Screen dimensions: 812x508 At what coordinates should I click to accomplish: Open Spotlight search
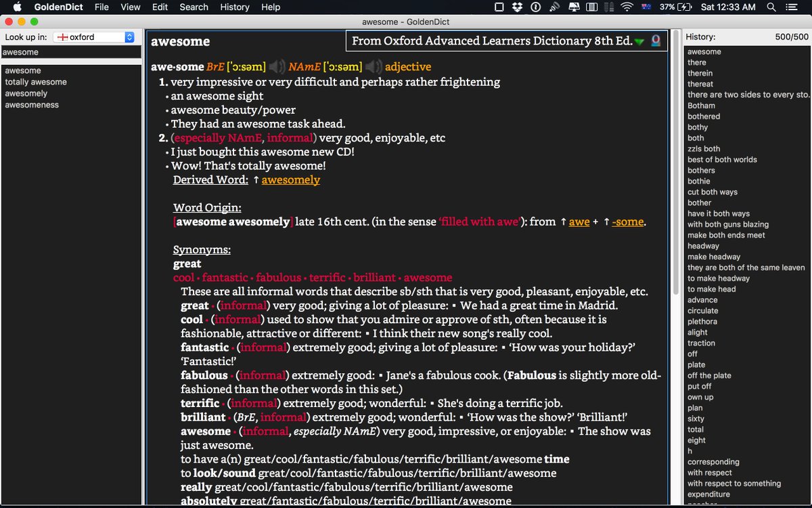(771, 7)
